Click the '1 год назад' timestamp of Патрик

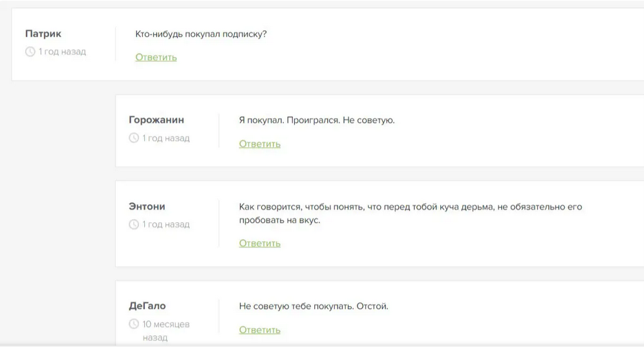[x=62, y=52]
